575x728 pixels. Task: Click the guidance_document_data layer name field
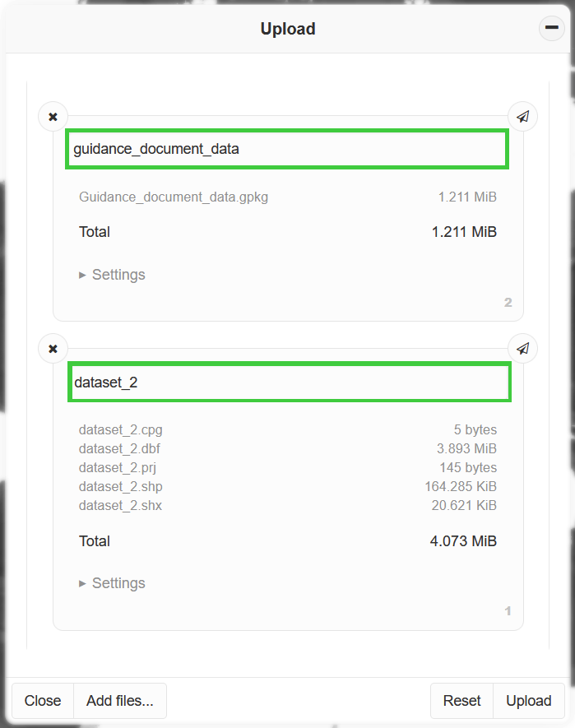(287, 150)
